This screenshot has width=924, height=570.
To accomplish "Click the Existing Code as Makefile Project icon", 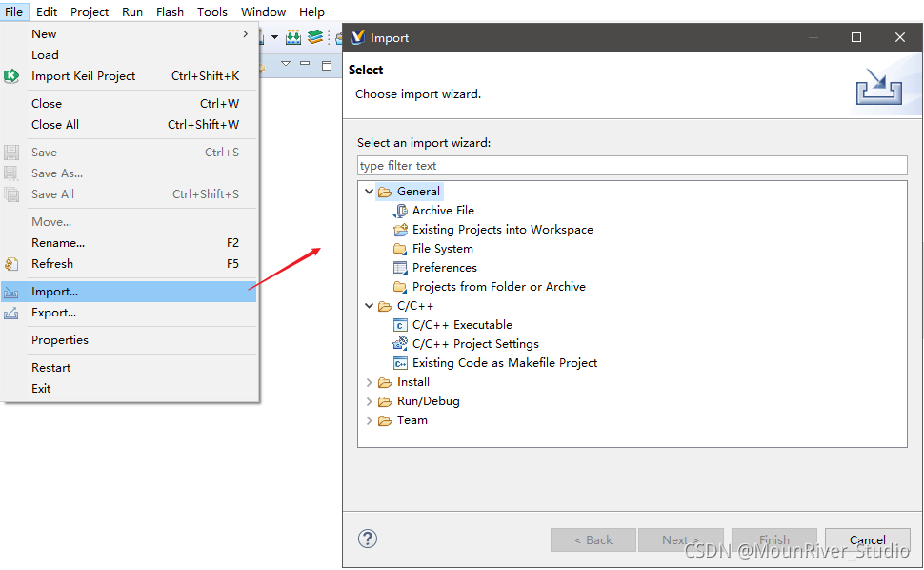I will [400, 364].
